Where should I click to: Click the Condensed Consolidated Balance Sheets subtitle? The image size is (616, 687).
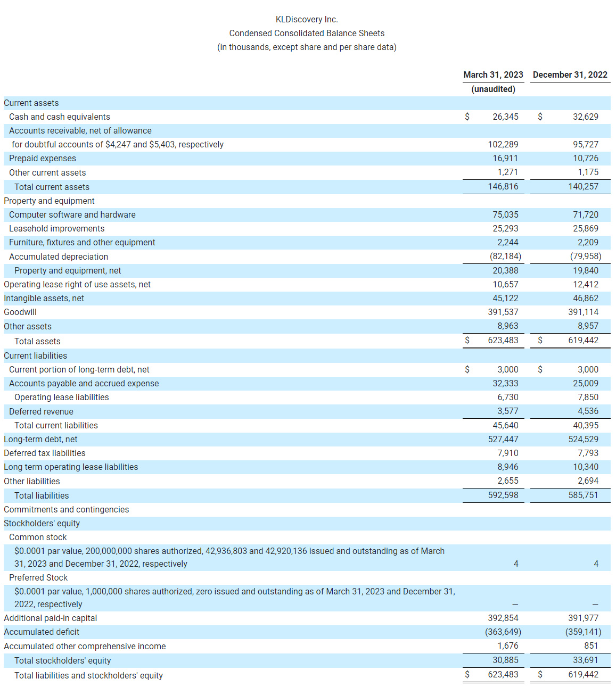click(x=306, y=32)
